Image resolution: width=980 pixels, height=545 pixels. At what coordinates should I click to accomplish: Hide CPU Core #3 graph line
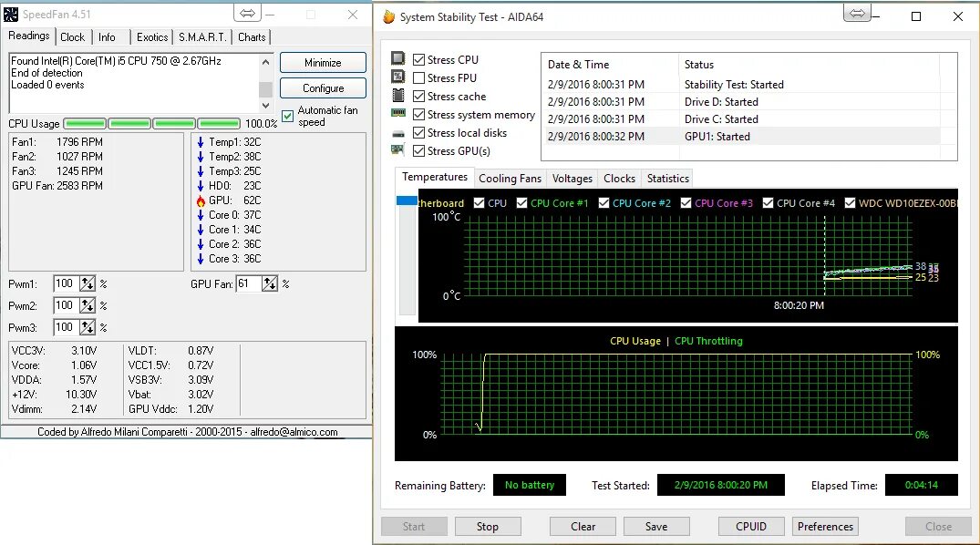[686, 203]
